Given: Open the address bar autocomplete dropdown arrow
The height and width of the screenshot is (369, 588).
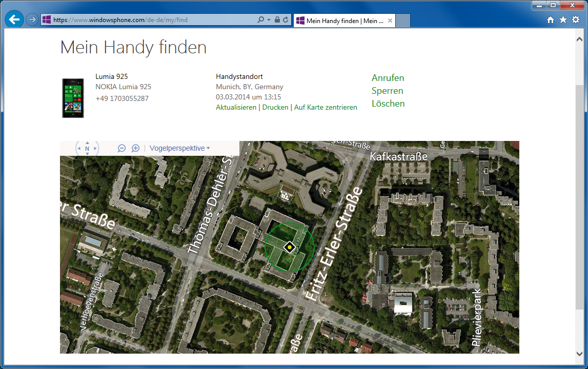Looking at the screenshot, I should point(269,20).
